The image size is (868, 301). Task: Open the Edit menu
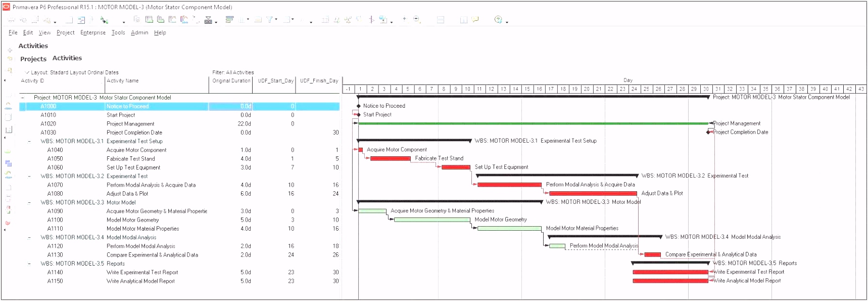coord(28,32)
